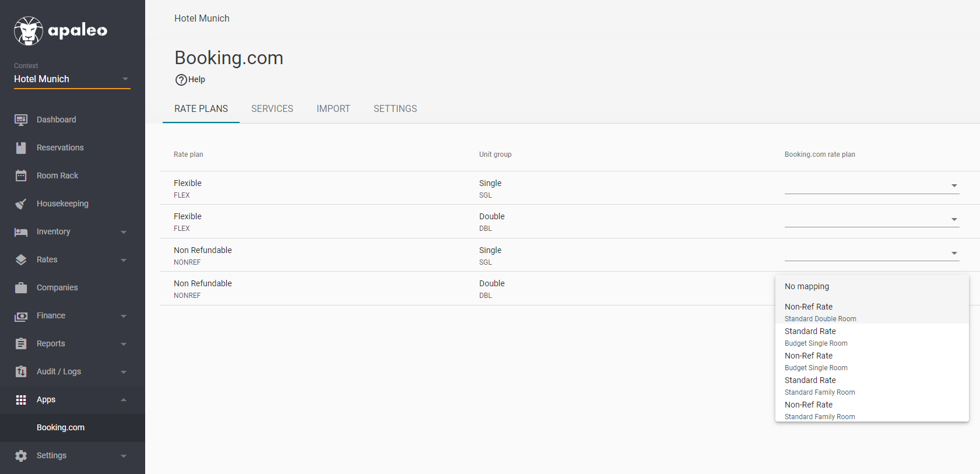The width and height of the screenshot is (980, 474).
Task: Click the Help question mark icon
Action: click(181, 80)
